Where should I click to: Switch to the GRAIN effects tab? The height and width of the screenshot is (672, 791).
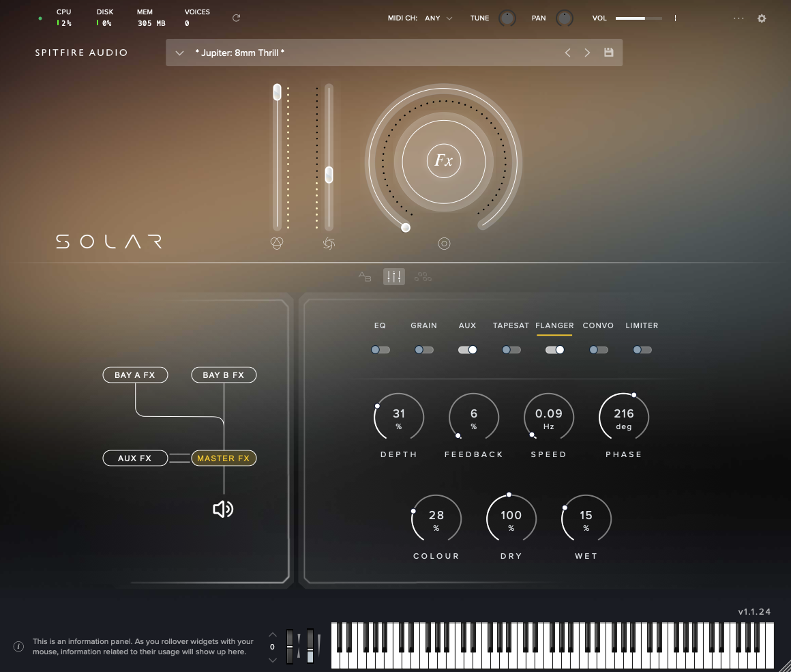tap(423, 325)
